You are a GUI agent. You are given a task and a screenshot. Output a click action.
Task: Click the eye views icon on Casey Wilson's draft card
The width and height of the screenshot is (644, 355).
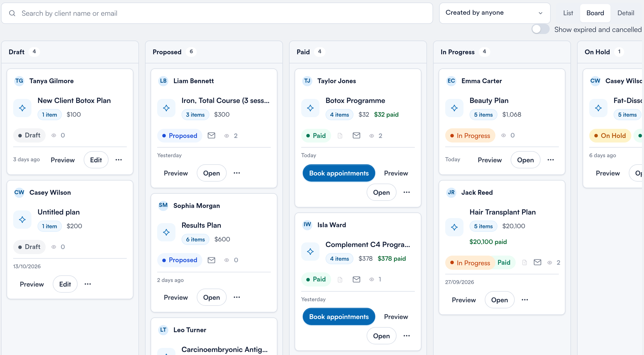(x=54, y=247)
